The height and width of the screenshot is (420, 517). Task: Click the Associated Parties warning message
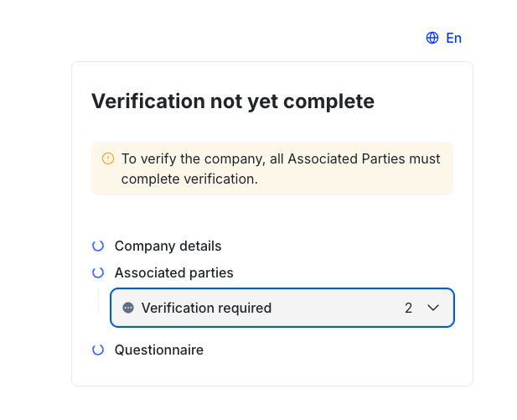coord(281,159)
